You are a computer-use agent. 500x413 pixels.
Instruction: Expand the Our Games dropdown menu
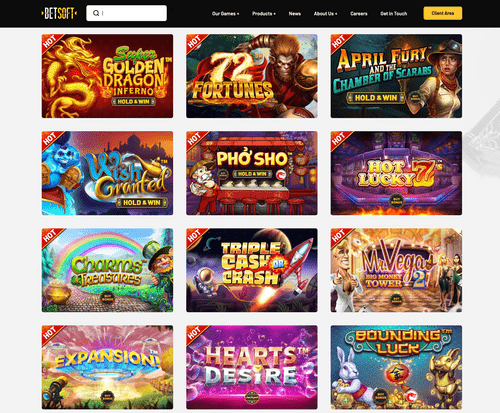pyautogui.click(x=225, y=14)
